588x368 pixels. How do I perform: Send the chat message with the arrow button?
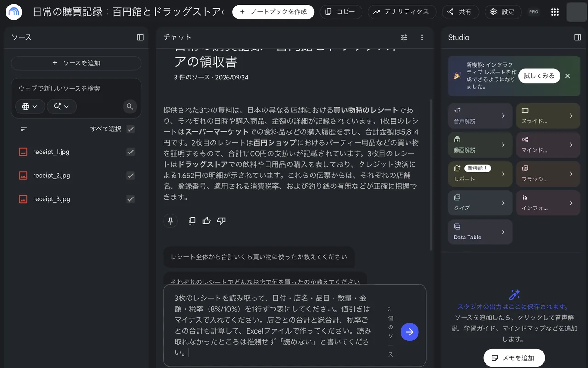[410, 332]
